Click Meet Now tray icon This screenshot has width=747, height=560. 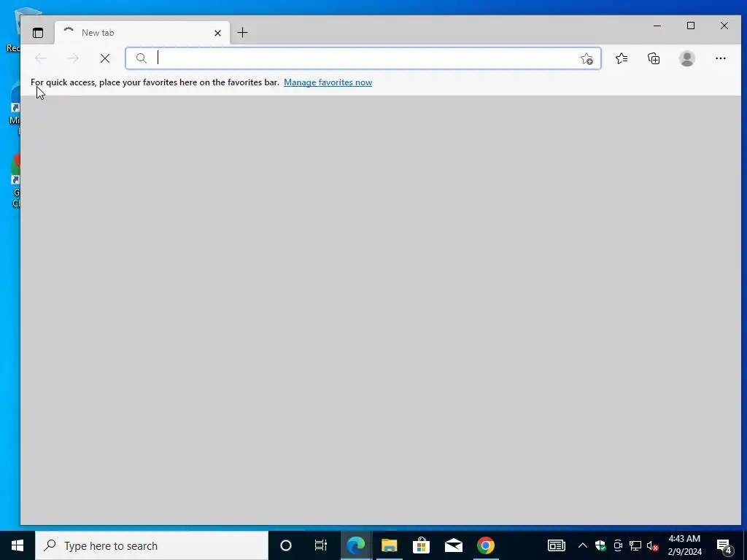tap(618, 545)
